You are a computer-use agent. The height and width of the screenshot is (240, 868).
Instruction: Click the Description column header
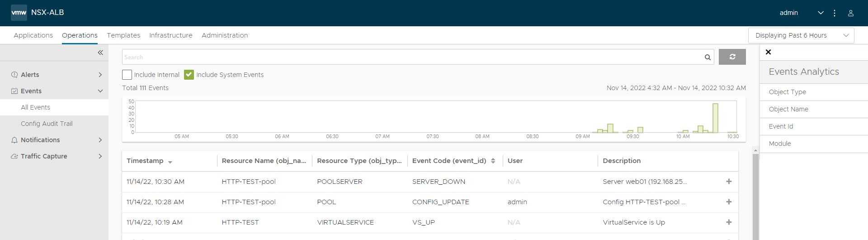pos(622,161)
